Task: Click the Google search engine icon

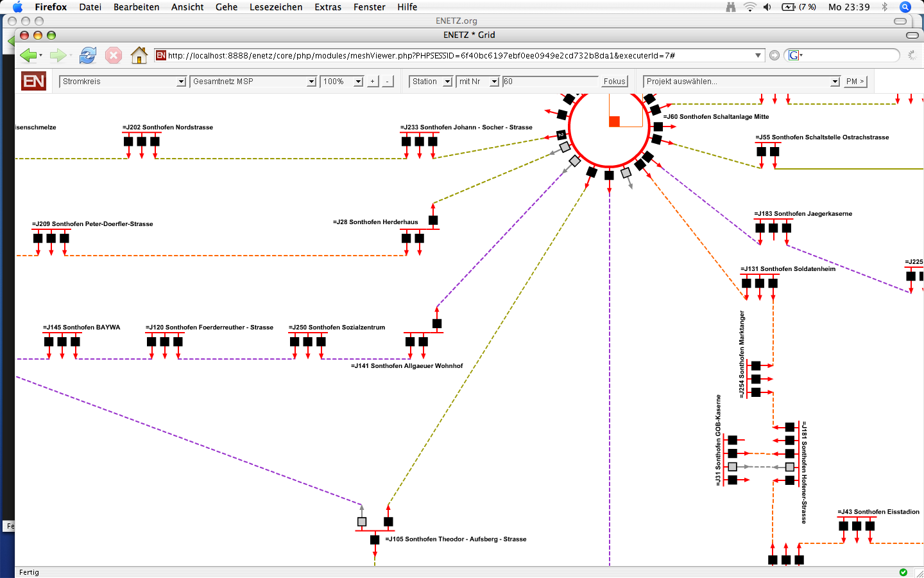Action: tap(794, 56)
